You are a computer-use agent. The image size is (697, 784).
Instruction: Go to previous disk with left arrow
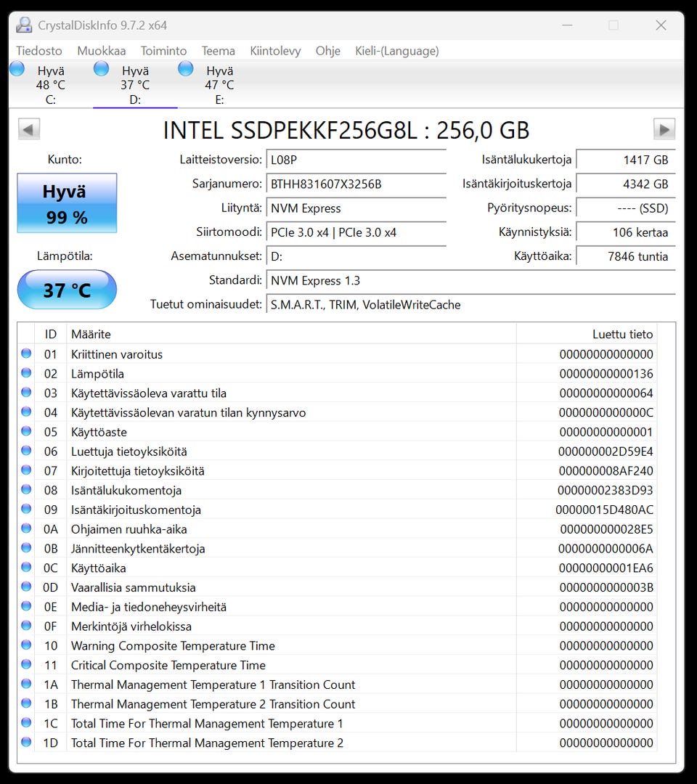tap(28, 130)
